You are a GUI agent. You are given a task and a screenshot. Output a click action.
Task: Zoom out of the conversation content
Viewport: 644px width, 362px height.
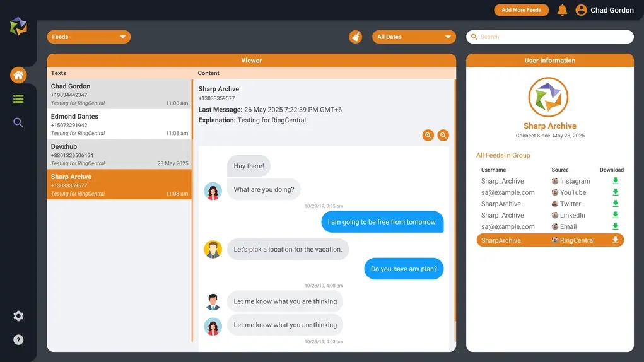(443, 135)
